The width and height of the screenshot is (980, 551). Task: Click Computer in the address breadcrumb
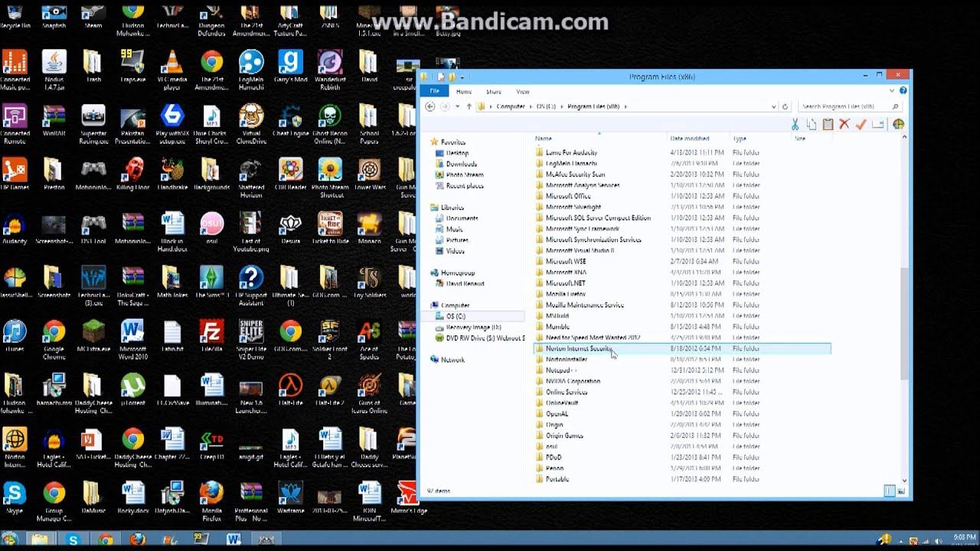[x=511, y=106]
